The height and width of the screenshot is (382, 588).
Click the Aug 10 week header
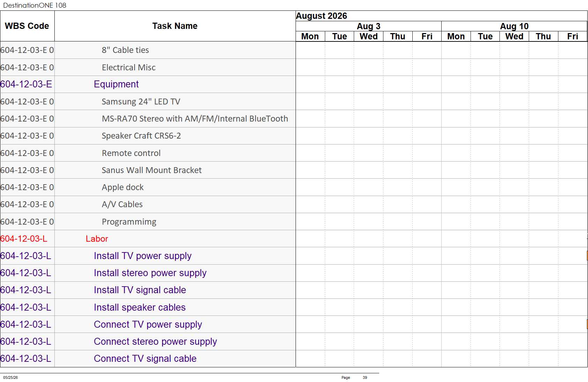coord(514,26)
